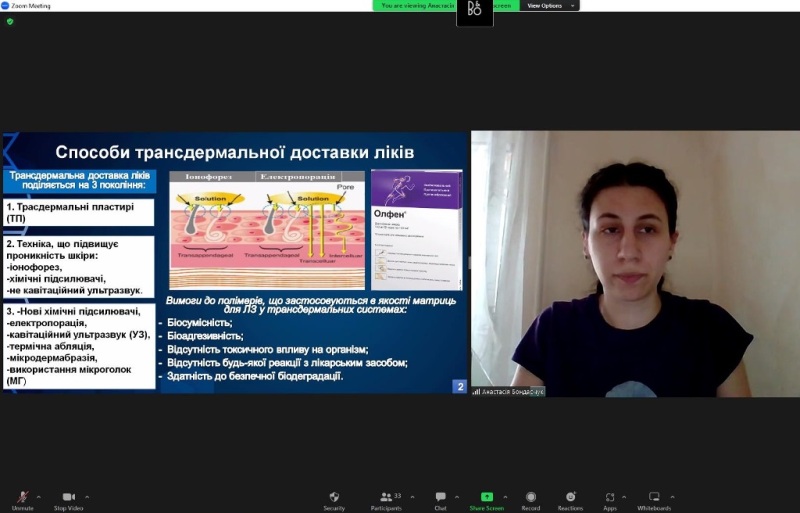This screenshot has height=513, width=800.
Task: Click the participant count 33 label
Action: pyautogui.click(x=397, y=495)
